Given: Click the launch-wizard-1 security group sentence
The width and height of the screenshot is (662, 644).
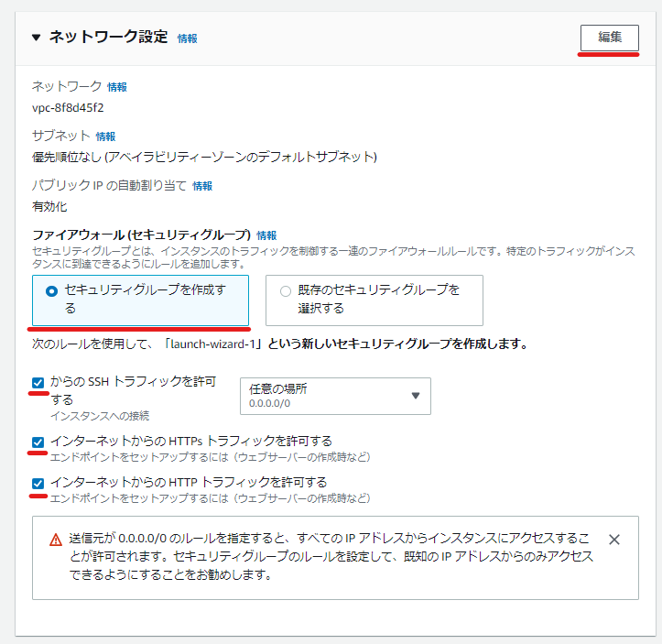Looking at the screenshot, I should 280,344.
